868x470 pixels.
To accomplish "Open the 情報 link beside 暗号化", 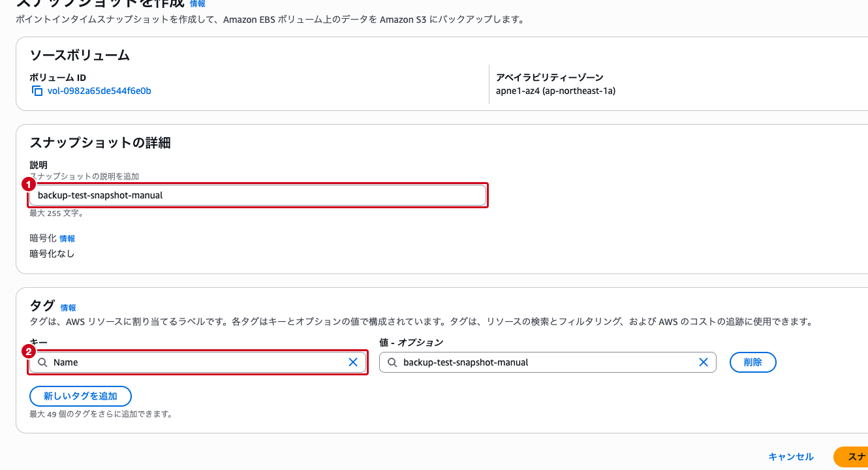I will coord(67,239).
